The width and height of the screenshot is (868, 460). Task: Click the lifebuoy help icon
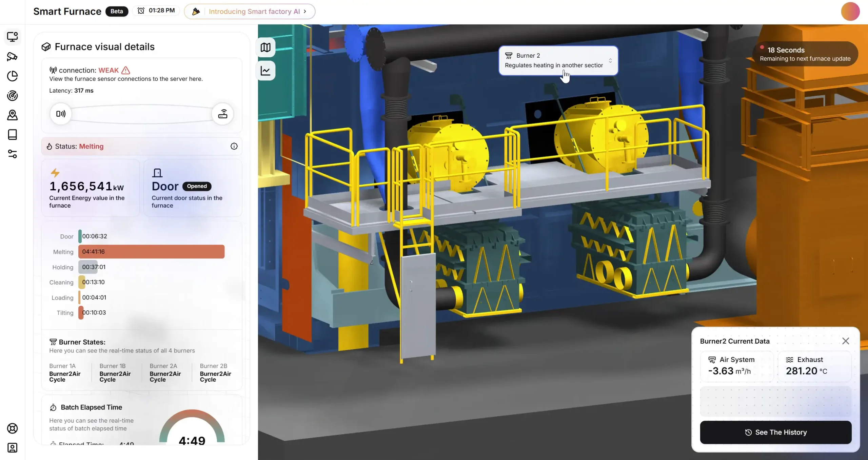(13, 428)
